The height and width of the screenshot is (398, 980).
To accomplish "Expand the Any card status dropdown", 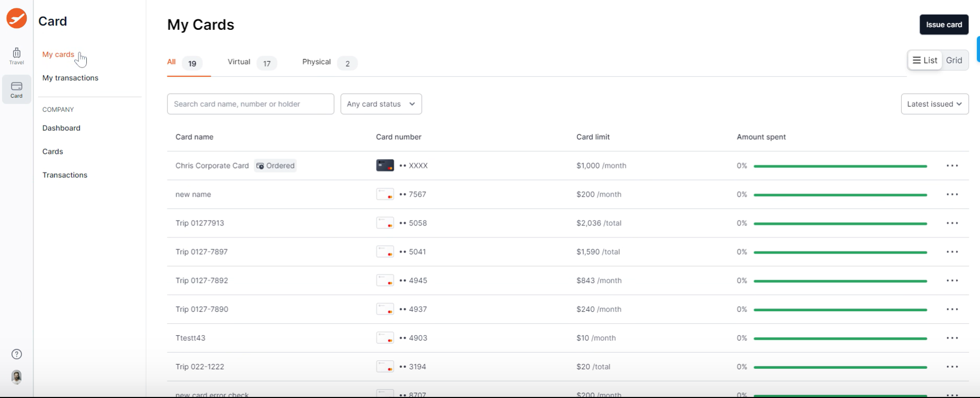I will [x=381, y=104].
